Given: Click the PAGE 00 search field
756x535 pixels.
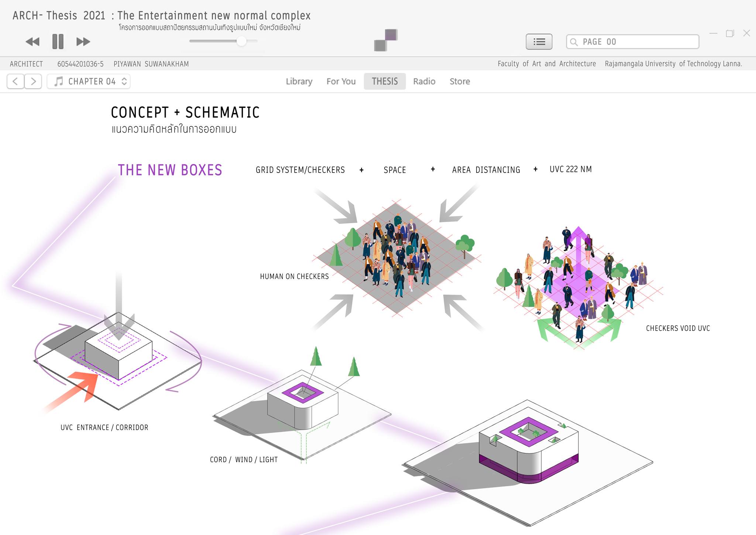Looking at the screenshot, I should click(633, 42).
